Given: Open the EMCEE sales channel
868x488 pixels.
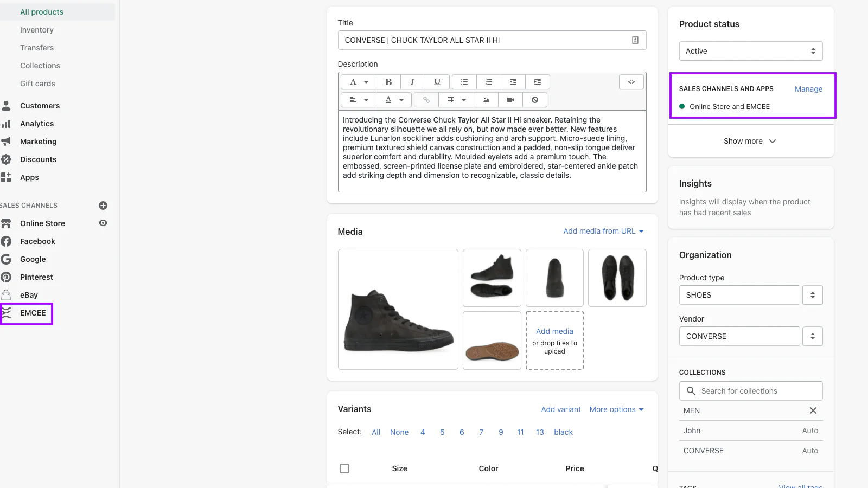Looking at the screenshot, I should 33,313.
